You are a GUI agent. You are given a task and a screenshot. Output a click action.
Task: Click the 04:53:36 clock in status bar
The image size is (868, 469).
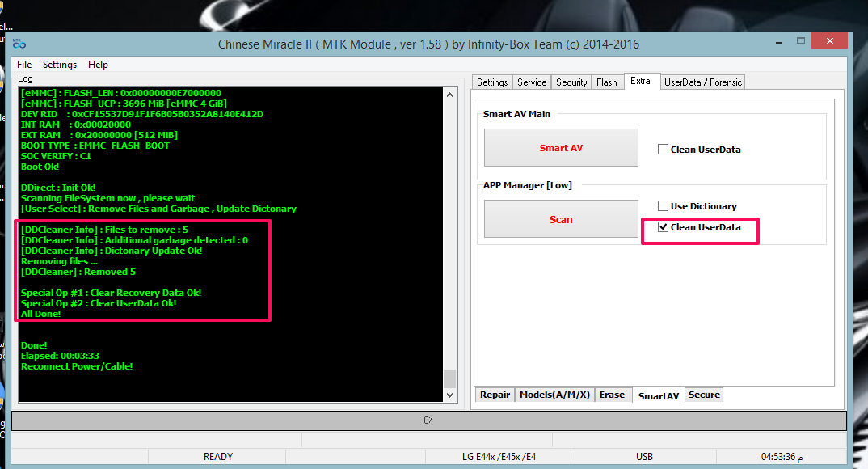(x=782, y=456)
